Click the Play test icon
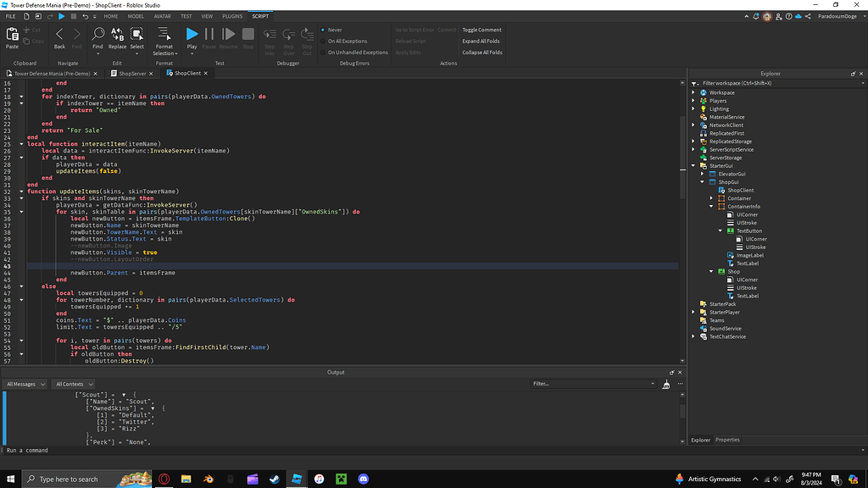 [191, 36]
